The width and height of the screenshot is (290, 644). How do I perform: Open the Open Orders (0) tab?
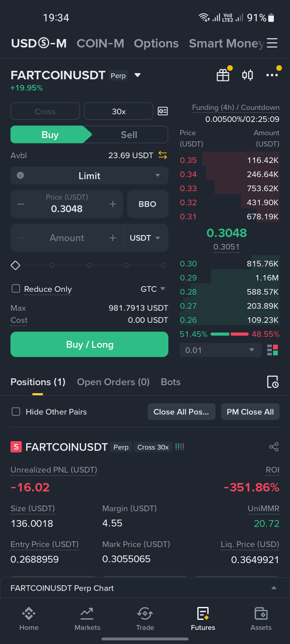[113, 382]
